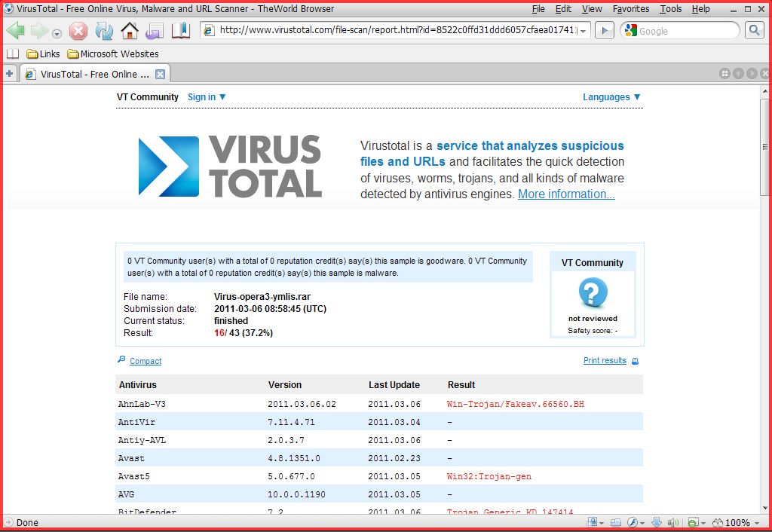Click the ad block window icon in status bar
Image resolution: width=772 pixels, height=532 pixels.
[693, 522]
